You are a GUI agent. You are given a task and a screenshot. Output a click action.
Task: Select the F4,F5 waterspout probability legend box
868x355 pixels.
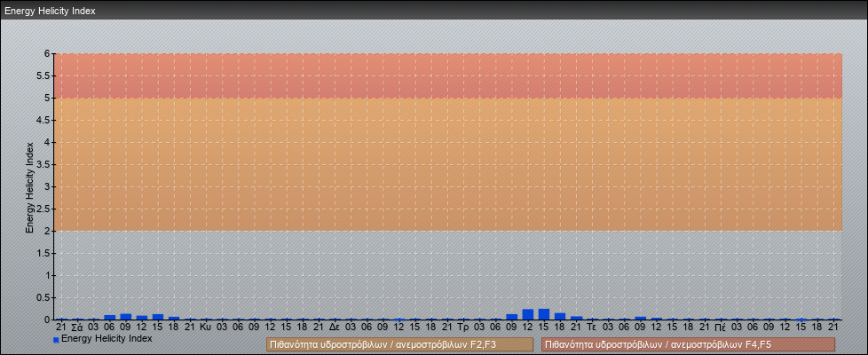(x=688, y=344)
